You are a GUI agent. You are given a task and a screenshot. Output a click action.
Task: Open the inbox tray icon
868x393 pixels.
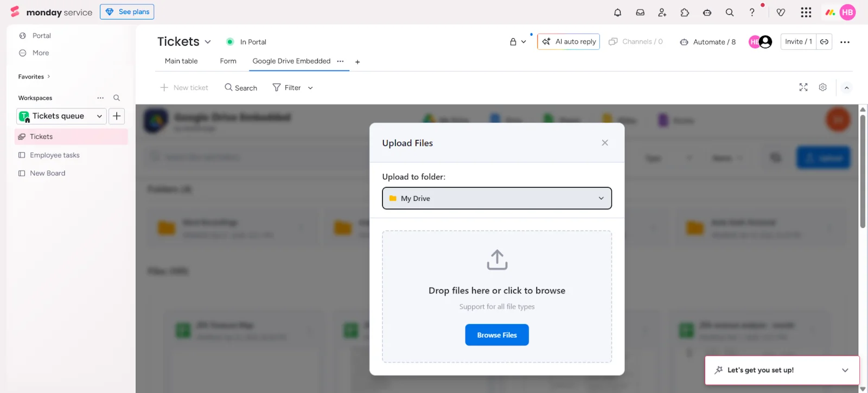click(640, 12)
